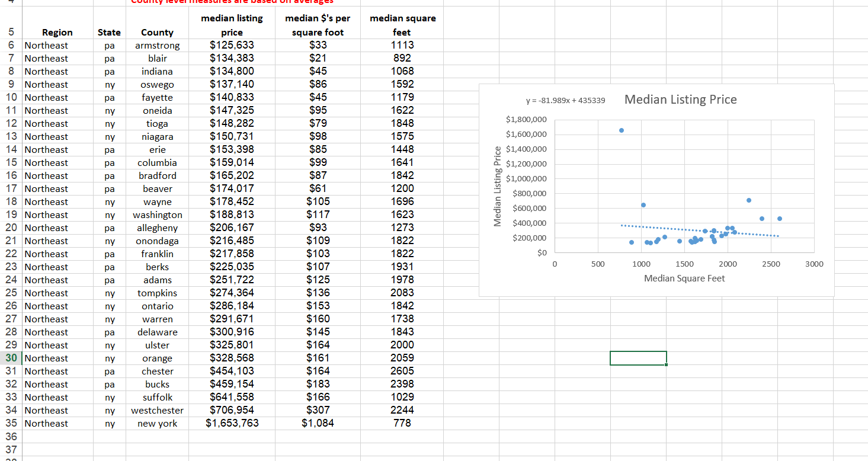Select the allegheny county cell
This screenshot has height=461, width=868.
pyautogui.click(x=157, y=228)
